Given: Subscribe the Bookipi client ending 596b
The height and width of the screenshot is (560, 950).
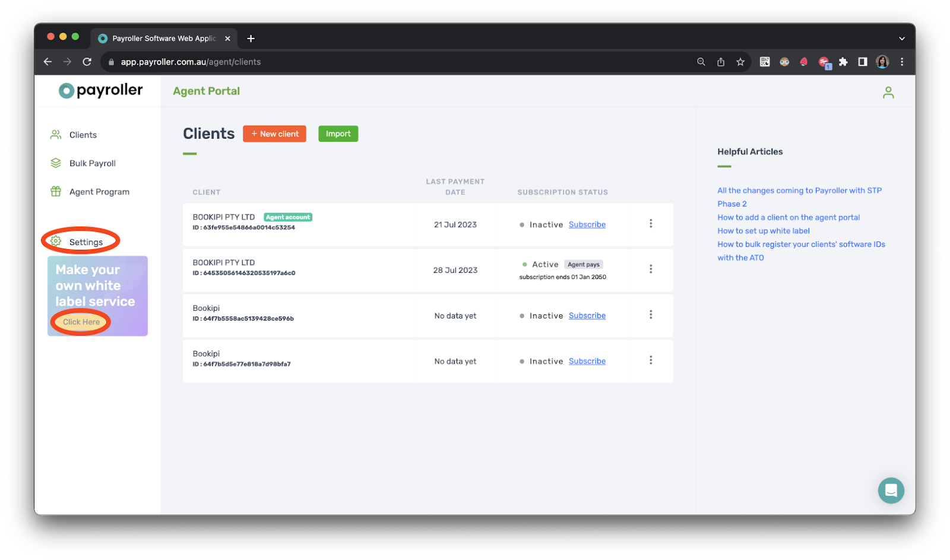Looking at the screenshot, I should [587, 316].
